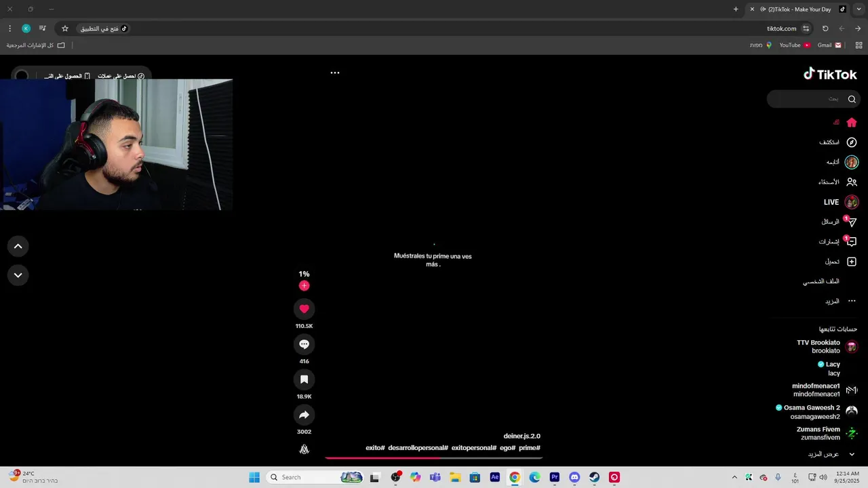
Task: Click the Get App (الحصول على التطبيق) button
Action: tap(66, 76)
